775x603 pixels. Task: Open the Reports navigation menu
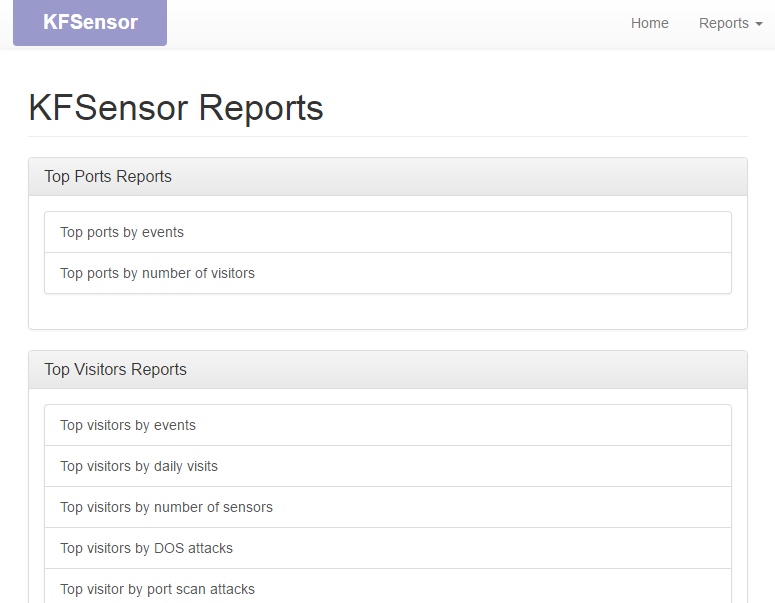(x=731, y=23)
